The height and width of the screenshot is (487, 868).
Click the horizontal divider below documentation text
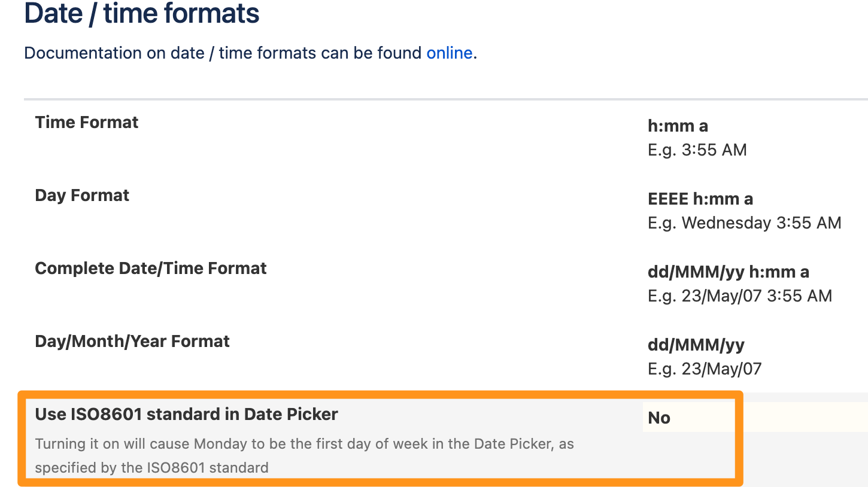pos(446,99)
